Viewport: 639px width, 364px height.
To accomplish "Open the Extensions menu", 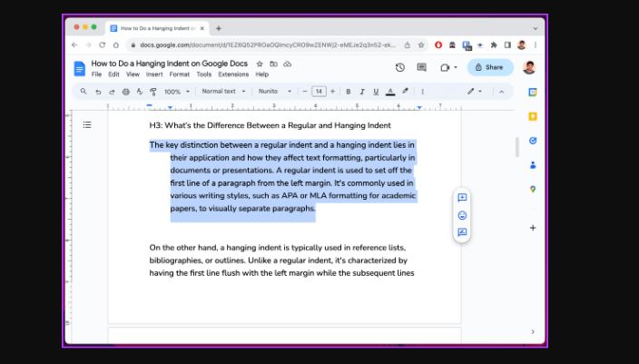I will point(233,74).
